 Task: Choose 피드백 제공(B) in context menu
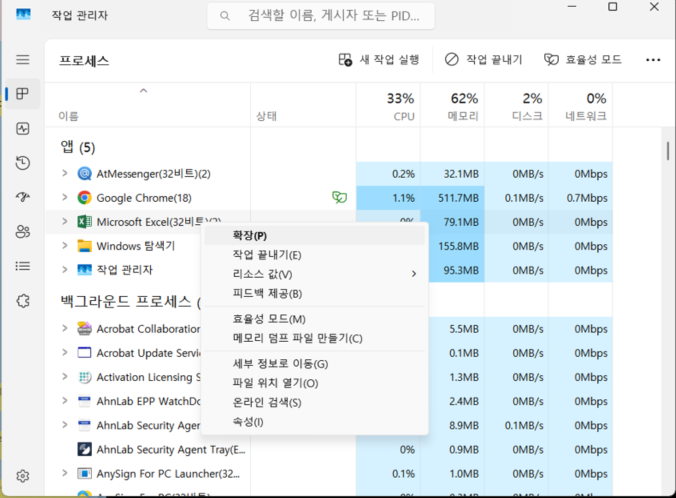click(x=314, y=294)
